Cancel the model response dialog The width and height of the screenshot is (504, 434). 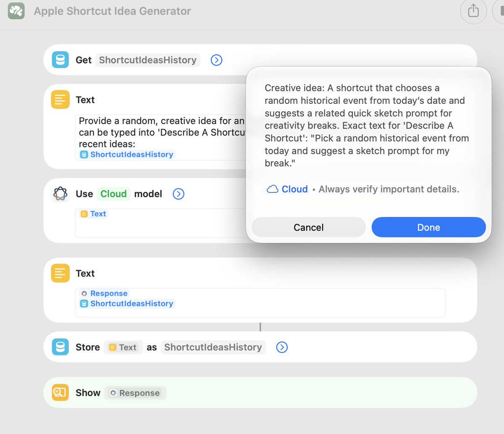pyautogui.click(x=309, y=227)
